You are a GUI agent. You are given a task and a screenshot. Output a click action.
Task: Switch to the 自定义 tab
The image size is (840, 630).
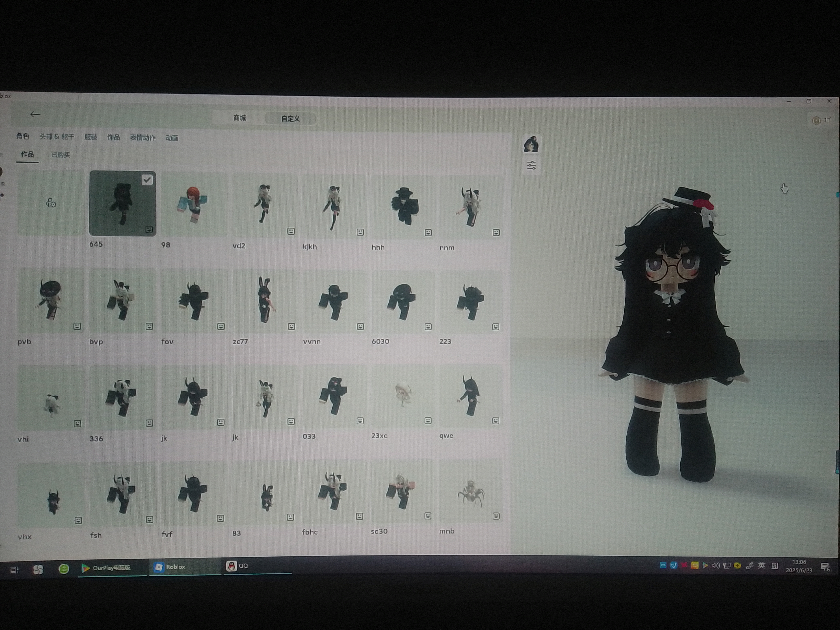pos(291,119)
